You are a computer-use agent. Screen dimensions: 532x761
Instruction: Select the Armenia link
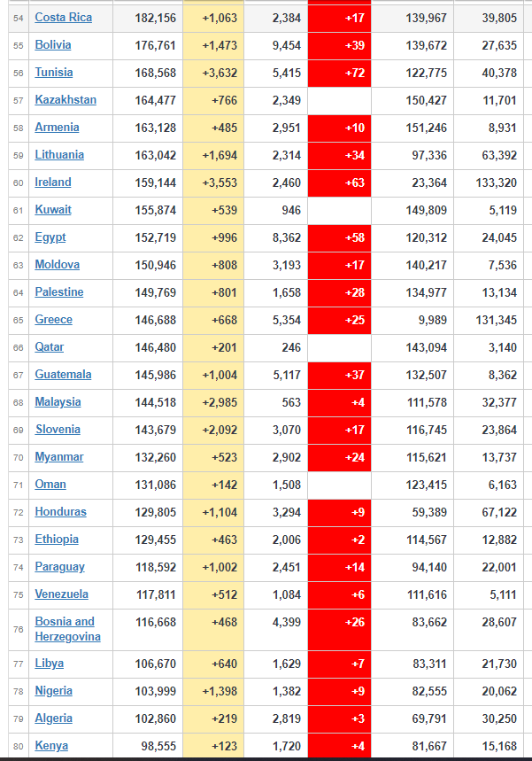coord(57,128)
